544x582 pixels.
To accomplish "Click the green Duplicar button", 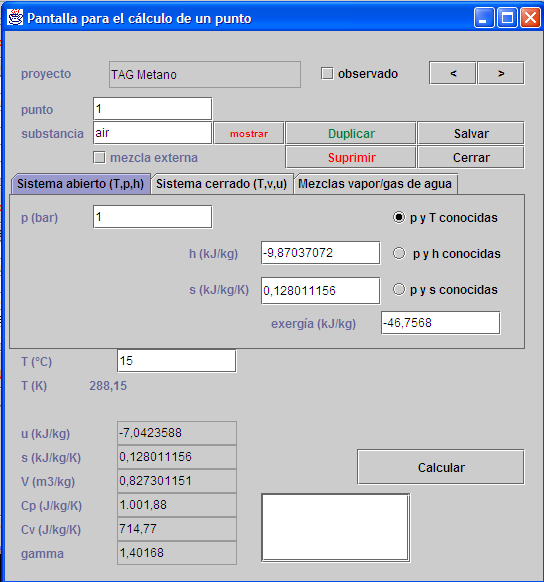I will [351, 133].
